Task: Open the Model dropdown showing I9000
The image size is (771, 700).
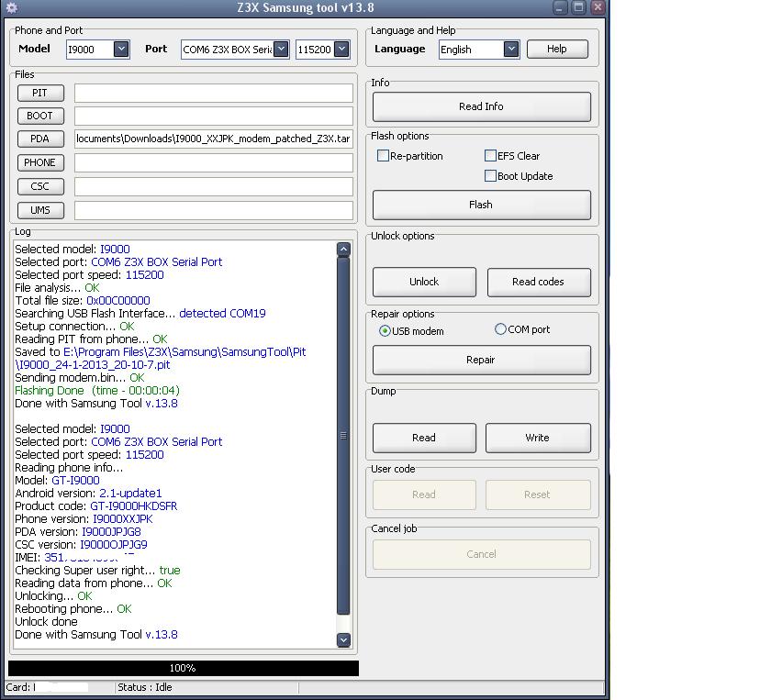Action: pos(98,50)
